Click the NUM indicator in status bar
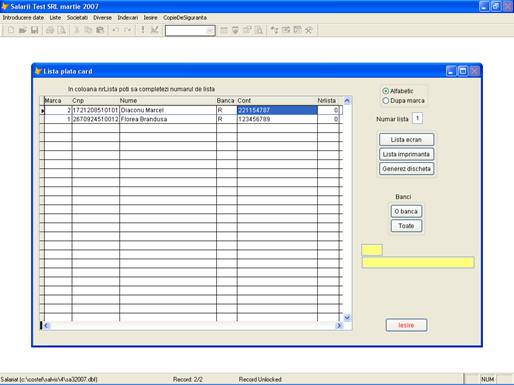 pos(487,379)
